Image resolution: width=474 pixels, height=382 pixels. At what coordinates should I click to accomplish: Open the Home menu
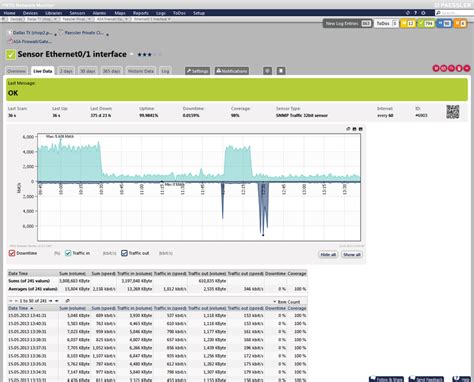click(9, 13)
